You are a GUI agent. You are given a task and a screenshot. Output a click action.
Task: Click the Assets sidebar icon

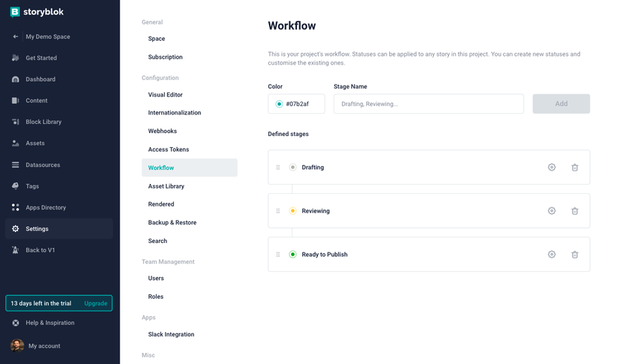[x=16, y=143]
